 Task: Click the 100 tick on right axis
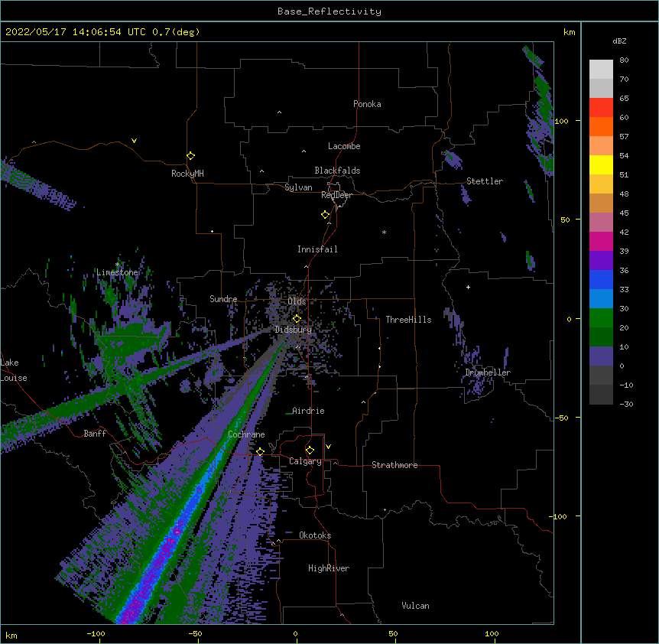click(x=561, y=121)
